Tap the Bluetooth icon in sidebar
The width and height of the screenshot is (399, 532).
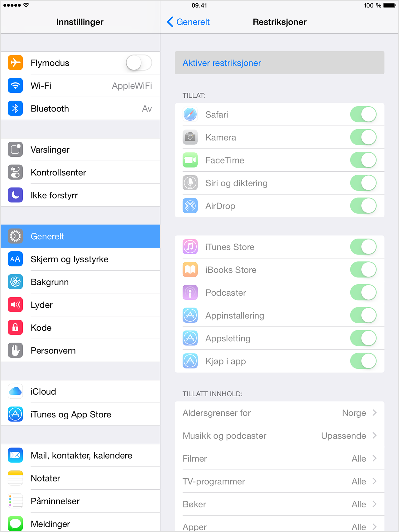tap(15, 108)
